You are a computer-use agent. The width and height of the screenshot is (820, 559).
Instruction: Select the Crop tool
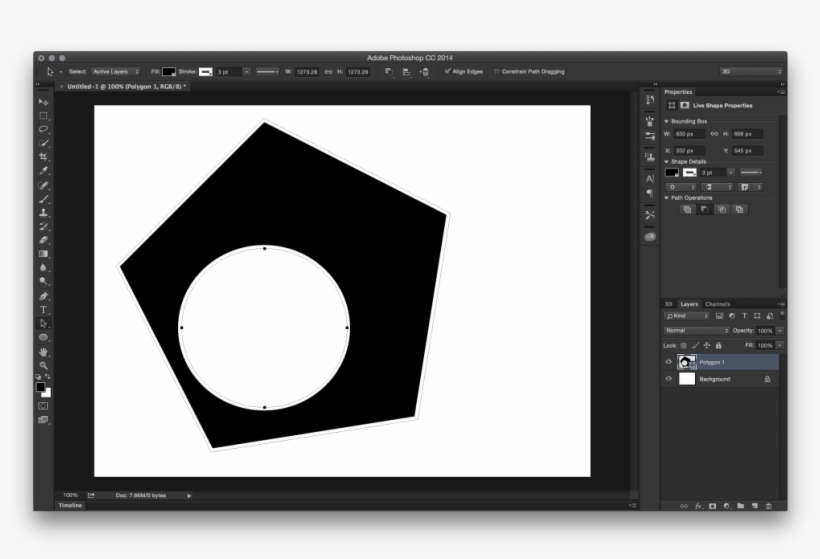pyautogui.click(x=43, y=157)
